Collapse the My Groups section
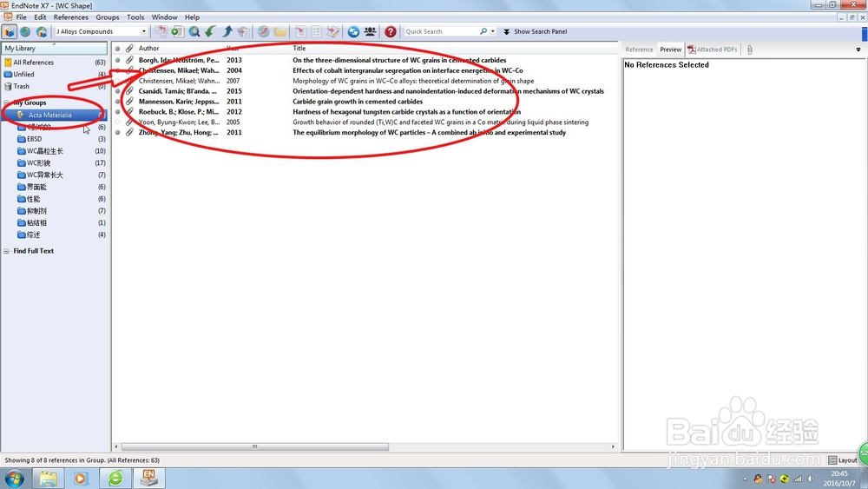 [x=7, y=102]
